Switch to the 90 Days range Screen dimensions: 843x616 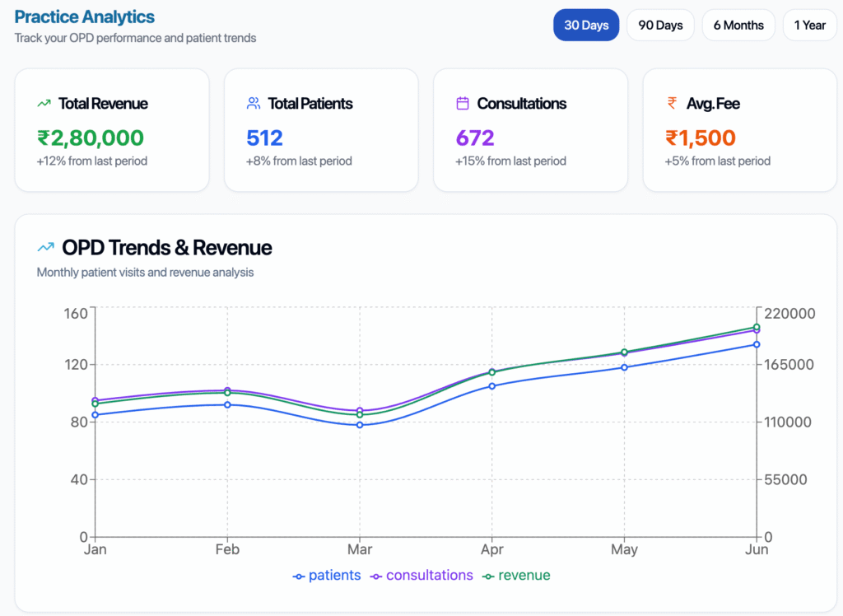[660, 25]
